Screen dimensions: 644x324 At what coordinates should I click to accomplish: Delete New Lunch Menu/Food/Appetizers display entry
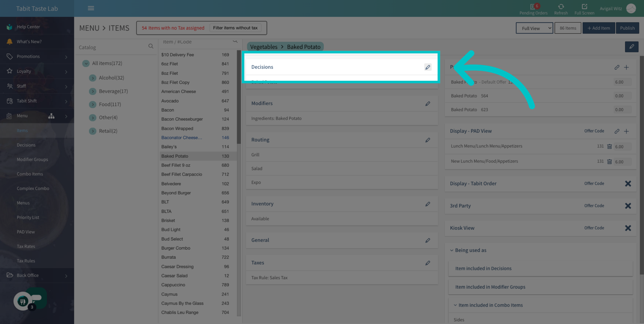[609, 161]
